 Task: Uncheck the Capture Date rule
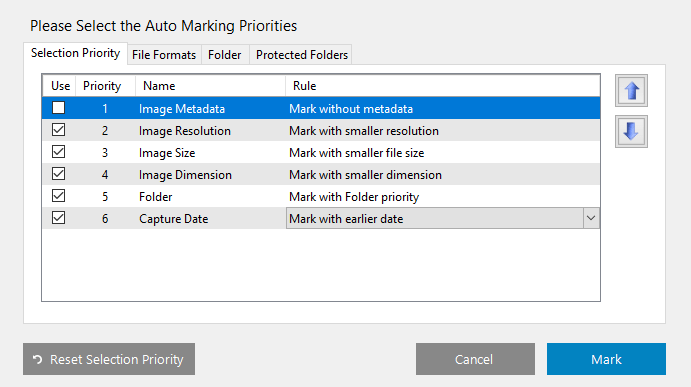pos(59,218)
